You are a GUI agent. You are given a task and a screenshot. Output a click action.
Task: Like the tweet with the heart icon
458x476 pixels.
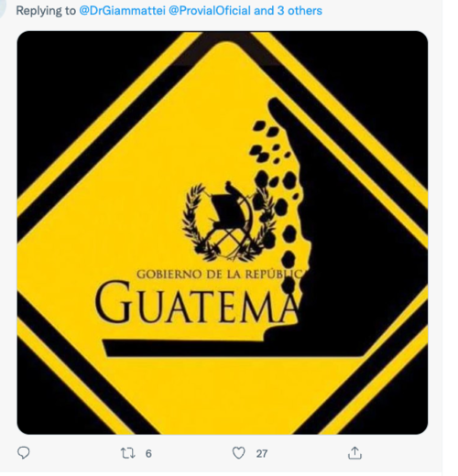point(239,453)
